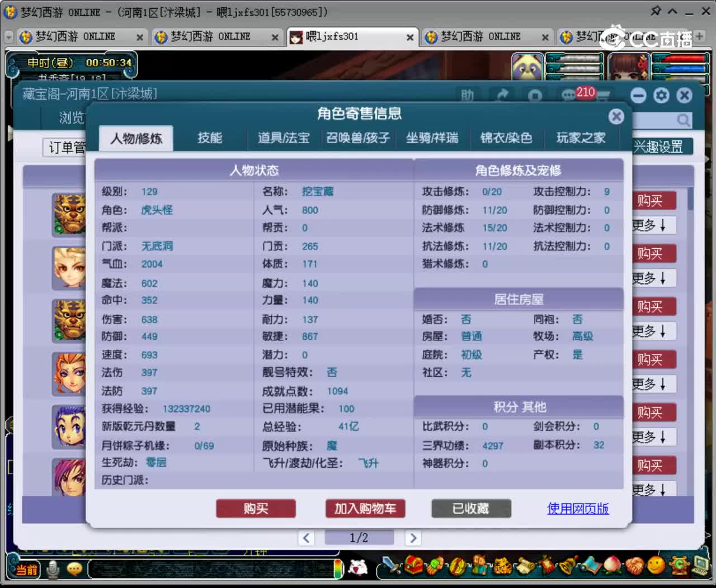Open the peach icon in bottom toolbar
716x588 pixels.
click(x=613, y=566)
